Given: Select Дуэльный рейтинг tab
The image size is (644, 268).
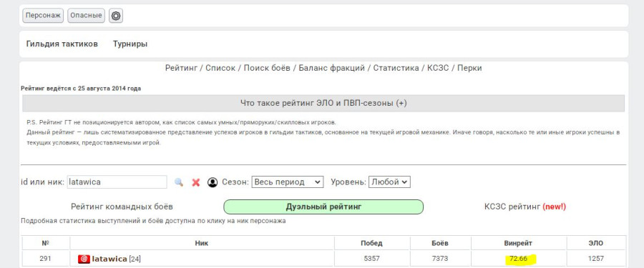Looking at the screenshot, I should pyautogui.click(x=323, y=207).
